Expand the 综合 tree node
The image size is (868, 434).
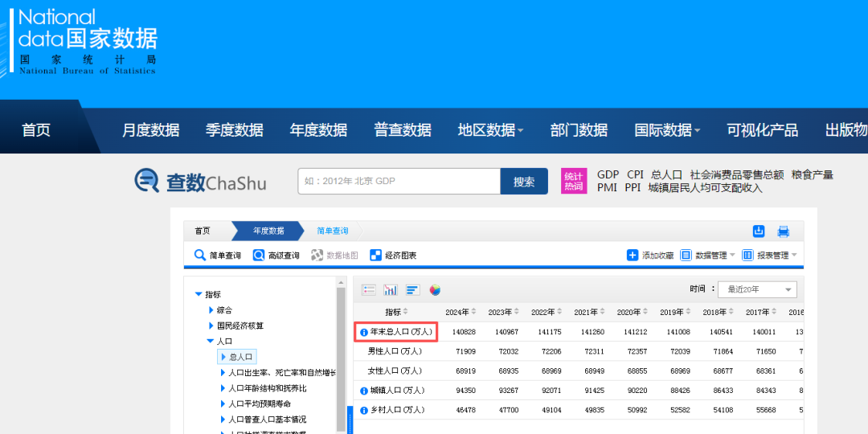tap(211, 310)
